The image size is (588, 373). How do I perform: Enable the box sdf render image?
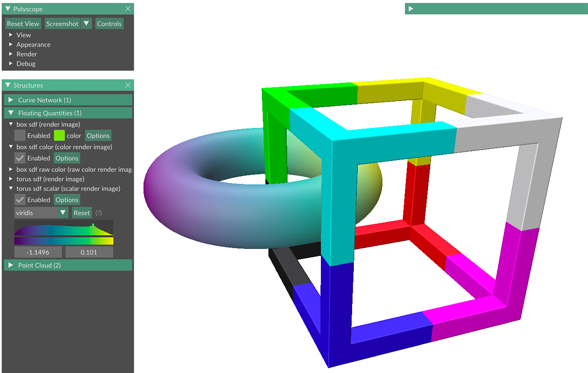(x=20, y=135)
